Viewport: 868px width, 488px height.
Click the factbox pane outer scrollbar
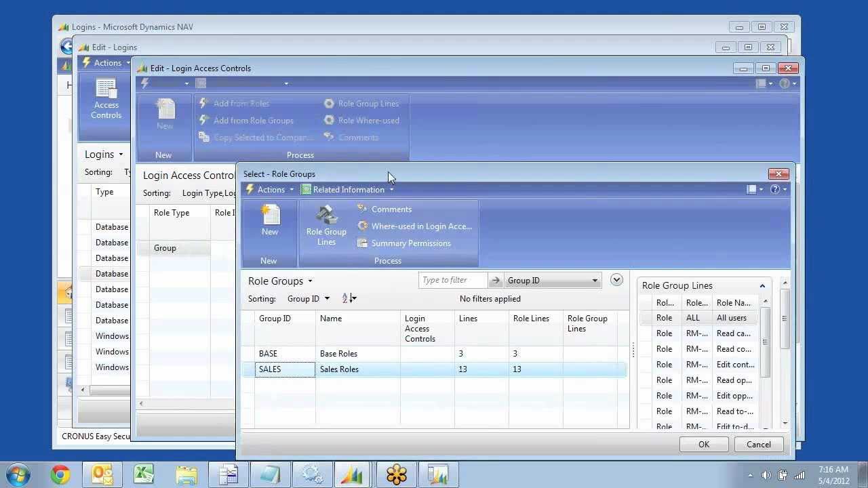(x=785, y=319)
